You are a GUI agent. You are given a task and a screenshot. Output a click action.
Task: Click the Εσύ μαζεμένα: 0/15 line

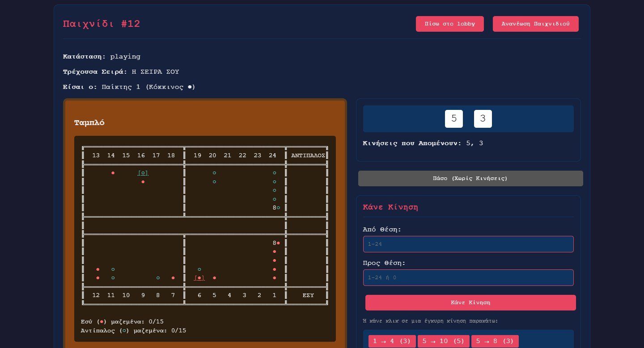(x=123, y=321)
